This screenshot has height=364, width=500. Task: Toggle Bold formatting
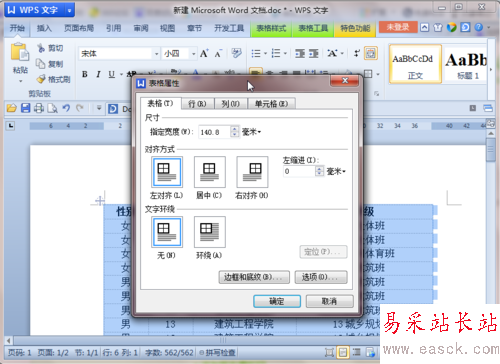point(85,74)
